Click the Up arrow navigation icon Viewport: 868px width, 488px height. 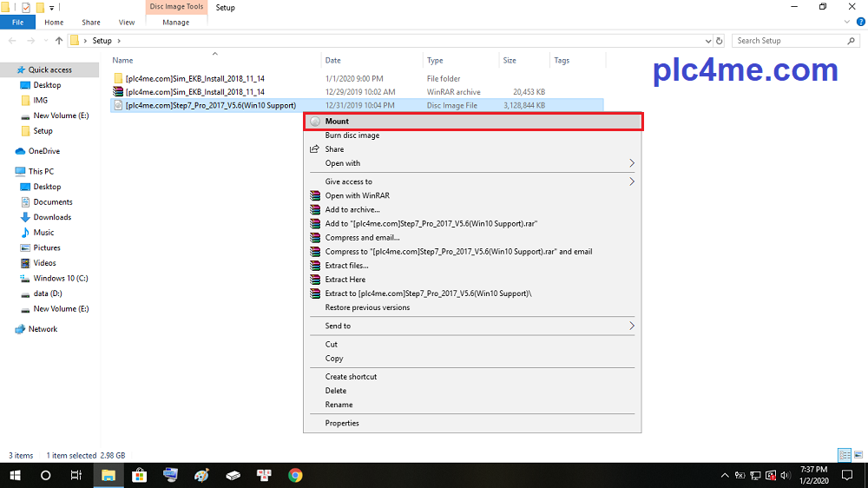[59, 41]
